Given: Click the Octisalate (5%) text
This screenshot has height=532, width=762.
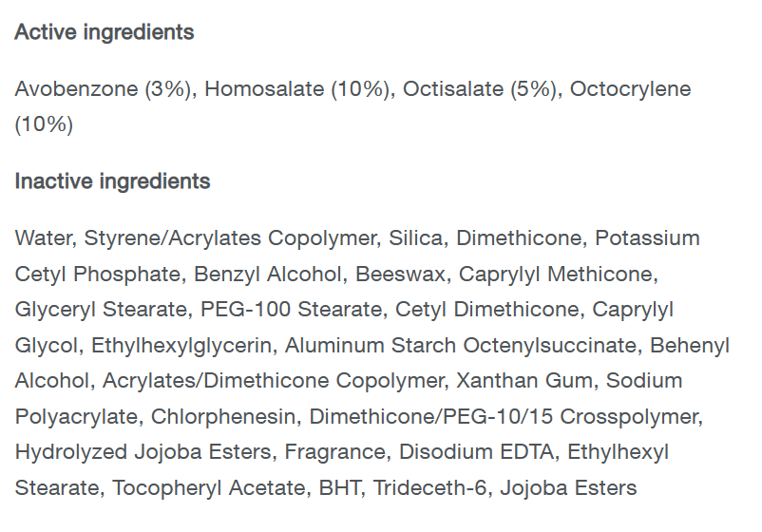Looking at the screenshot, I should click(x=480, y=89).
